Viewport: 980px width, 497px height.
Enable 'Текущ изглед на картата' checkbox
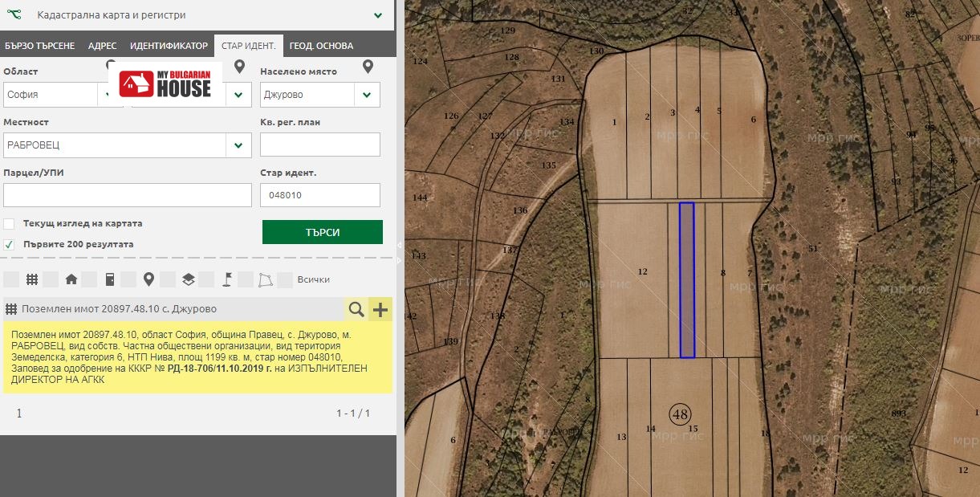click(9, 223)
